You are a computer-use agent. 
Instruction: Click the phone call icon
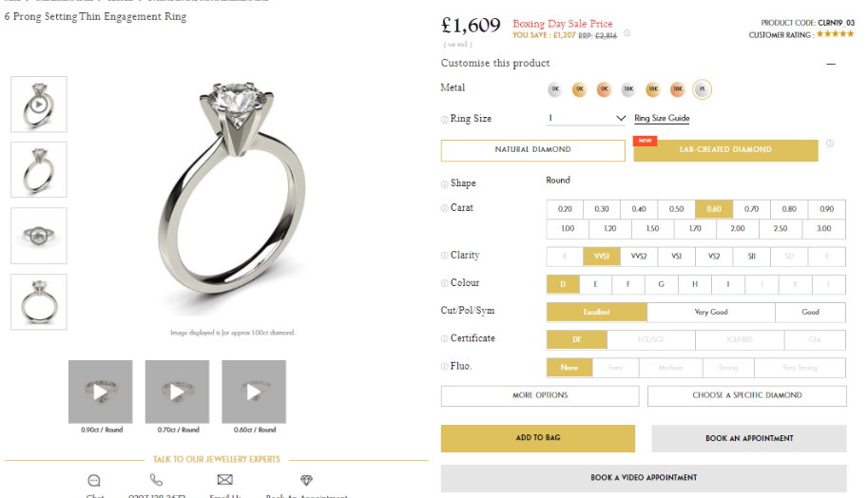point(156,480)
